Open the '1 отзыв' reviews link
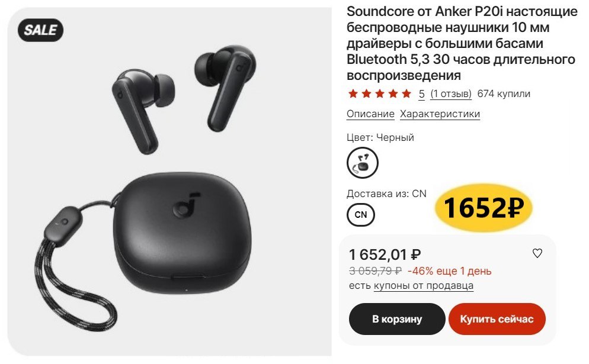Screen dimensions: 589x364 coord(451,94)
